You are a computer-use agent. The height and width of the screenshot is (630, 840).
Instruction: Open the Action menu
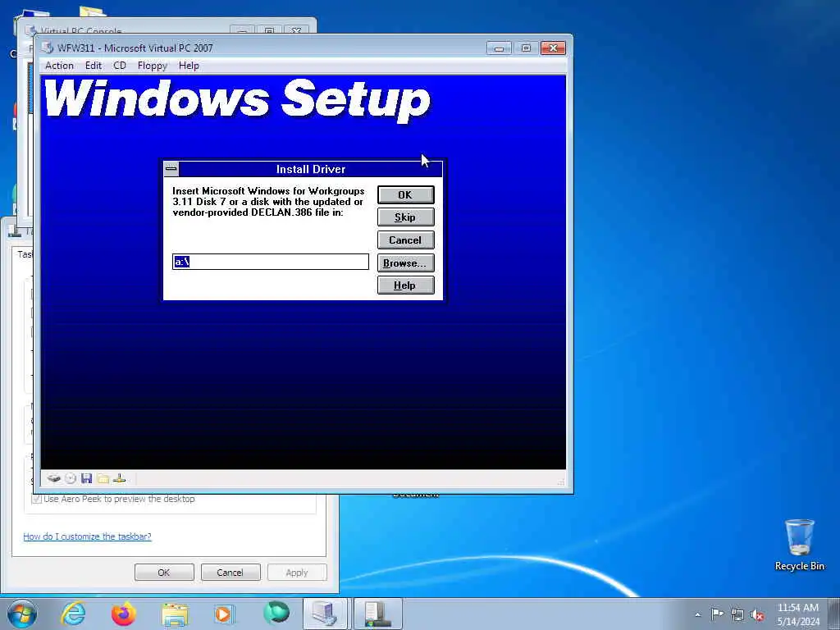(x=59, y=66)
